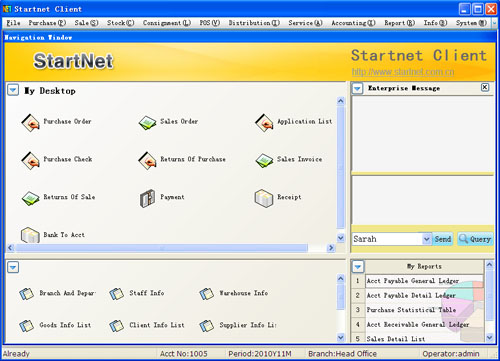Click the Query button
This screenshot has height=361, width=500.
[475, 239]
